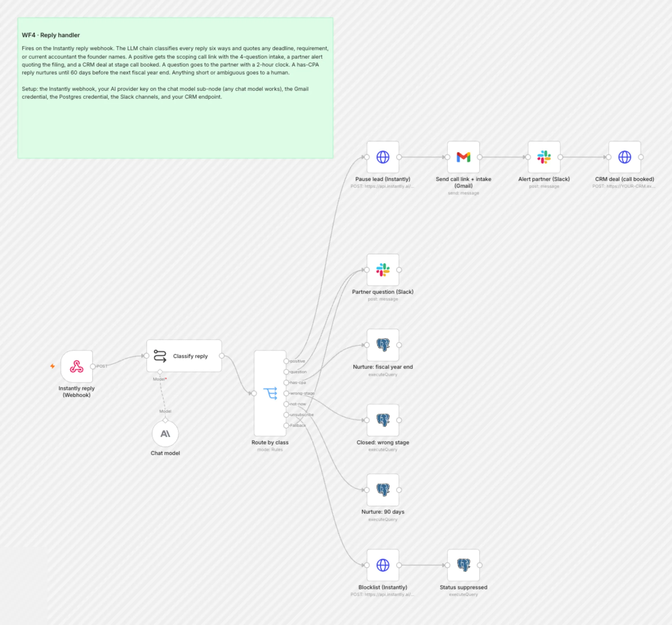Select the Nurture: 90 days Postgres node
The image size is (672, 625).
383,490
